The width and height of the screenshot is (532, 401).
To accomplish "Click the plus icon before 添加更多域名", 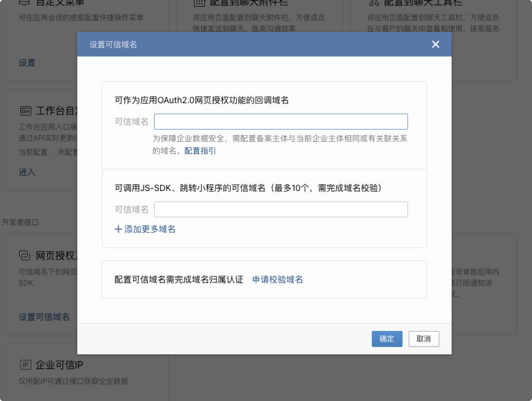I will pyautogui.click(x=118, y=229).
